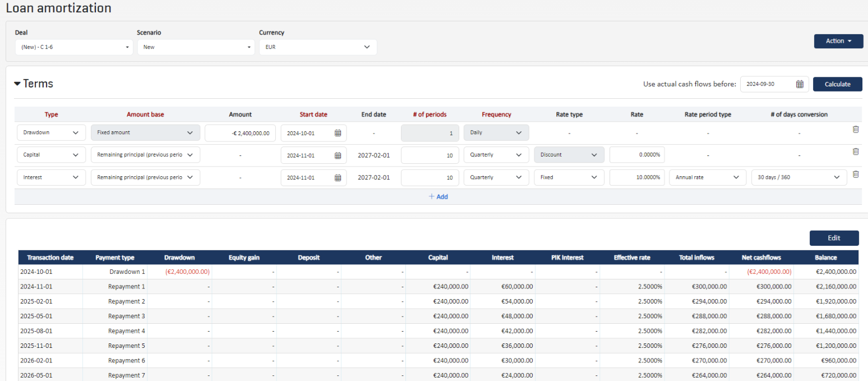Add a new term row

[x=438, y=197]
